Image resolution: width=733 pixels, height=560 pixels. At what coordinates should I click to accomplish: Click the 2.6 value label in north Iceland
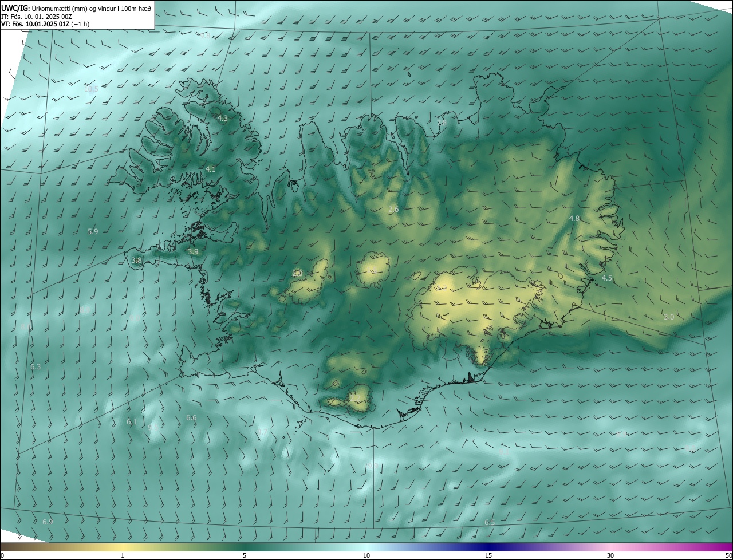pyautogui.click(x=393, y=210)
